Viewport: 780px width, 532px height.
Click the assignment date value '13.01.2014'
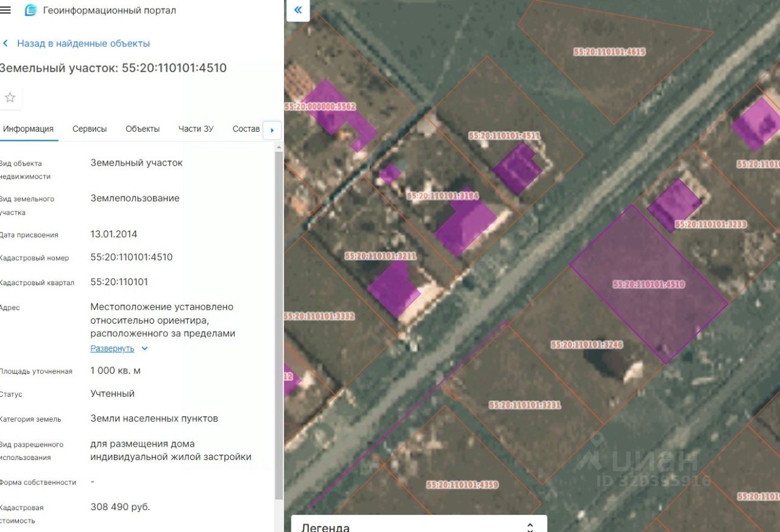pos(114,234)
